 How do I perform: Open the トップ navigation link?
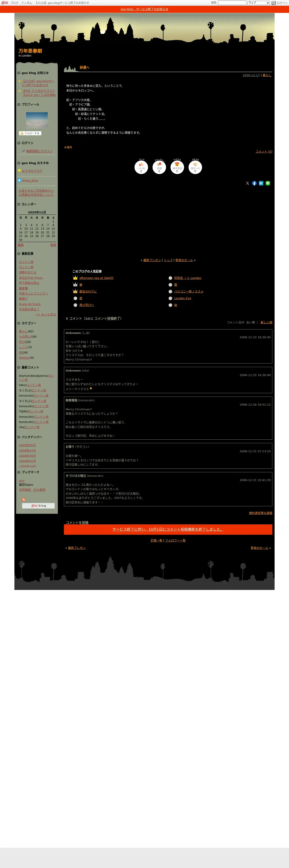168,260
